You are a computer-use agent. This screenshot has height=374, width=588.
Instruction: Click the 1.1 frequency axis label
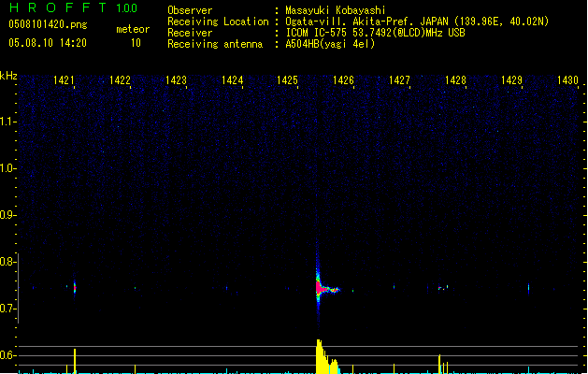(x=7, y=122)
